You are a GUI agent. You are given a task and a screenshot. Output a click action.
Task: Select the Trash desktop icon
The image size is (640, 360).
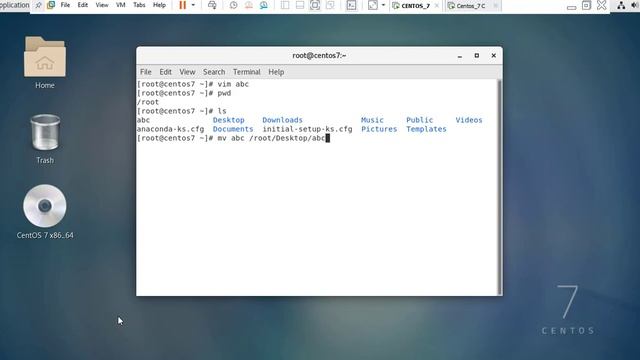(45, 139)
